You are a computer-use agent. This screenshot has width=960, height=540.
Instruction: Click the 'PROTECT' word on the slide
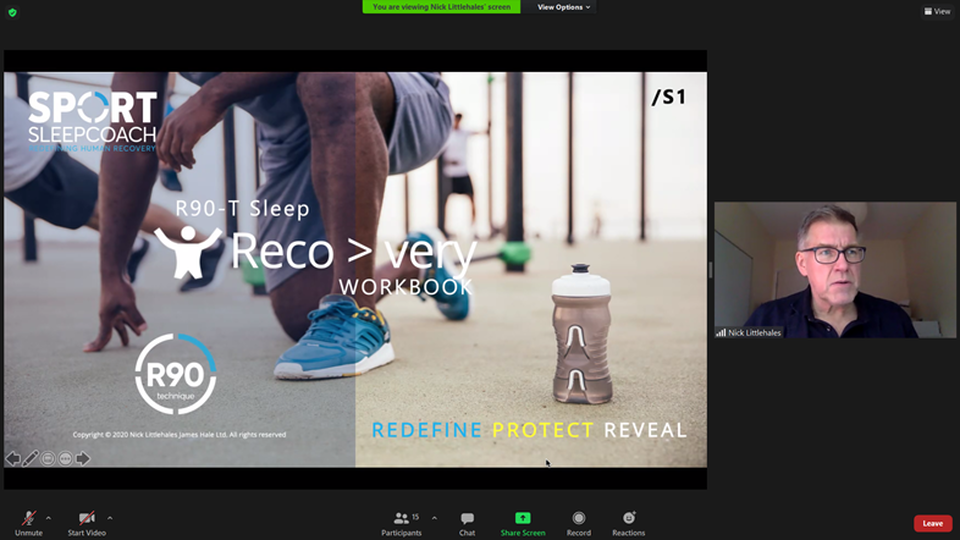coord(543,430)
